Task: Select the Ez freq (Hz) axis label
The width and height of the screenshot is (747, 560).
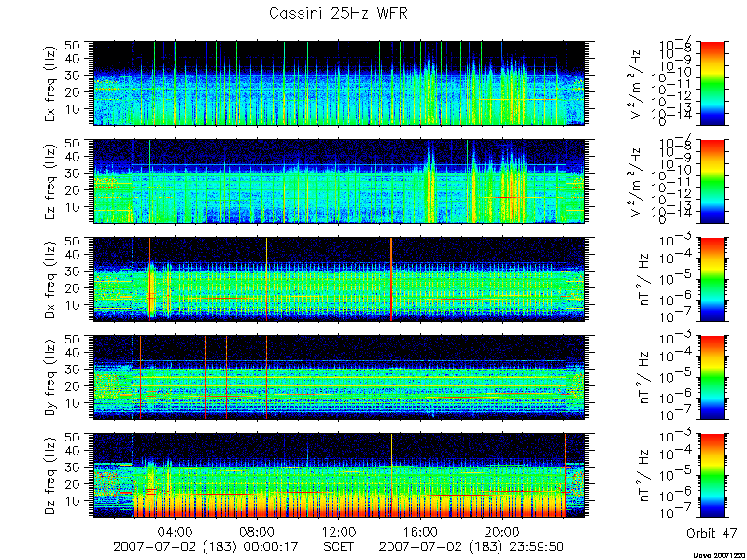Action: tap(50, 181)
